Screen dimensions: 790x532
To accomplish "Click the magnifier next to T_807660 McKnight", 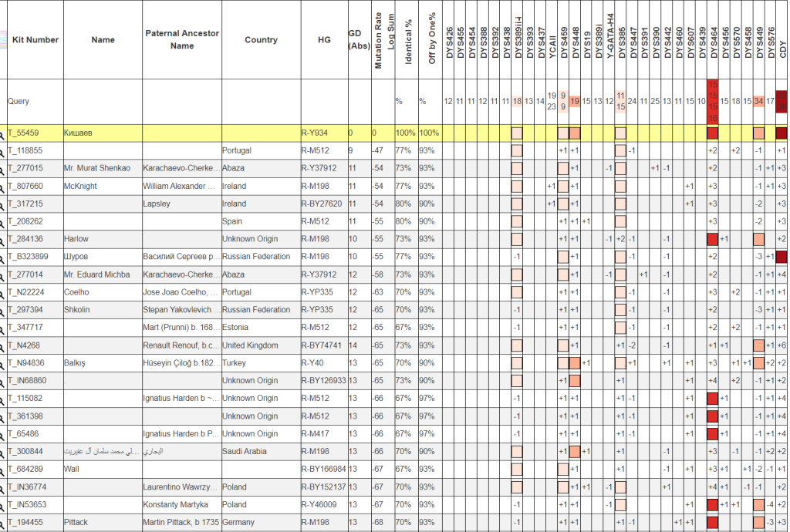I will [x=3, y=187].
